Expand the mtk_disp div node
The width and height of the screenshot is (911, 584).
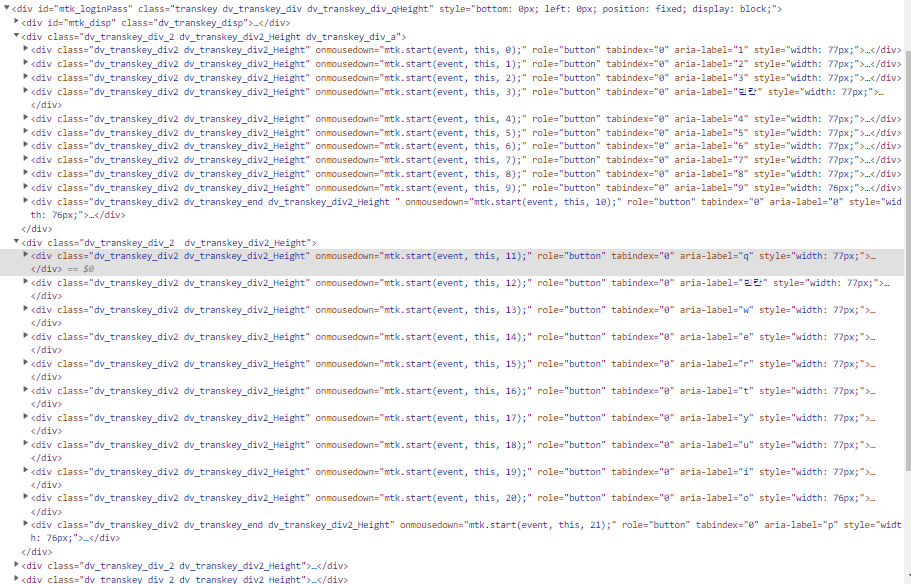point(16,22)
